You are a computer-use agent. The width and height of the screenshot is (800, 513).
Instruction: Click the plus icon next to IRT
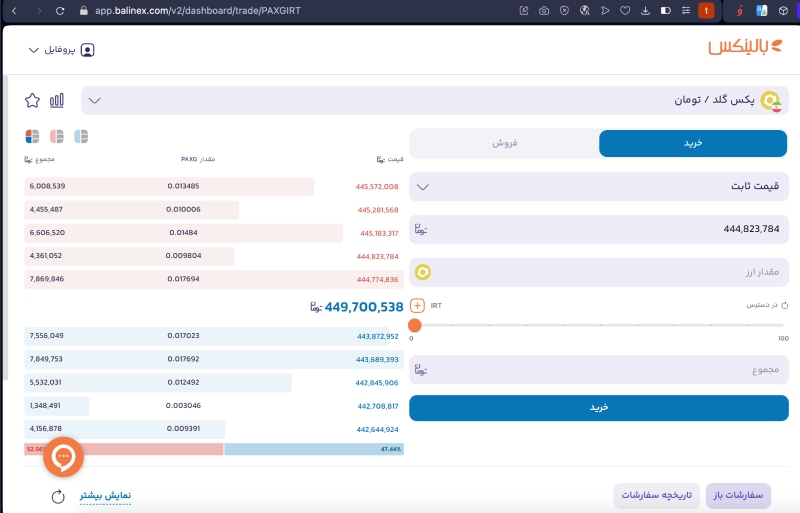pos(418,305)
